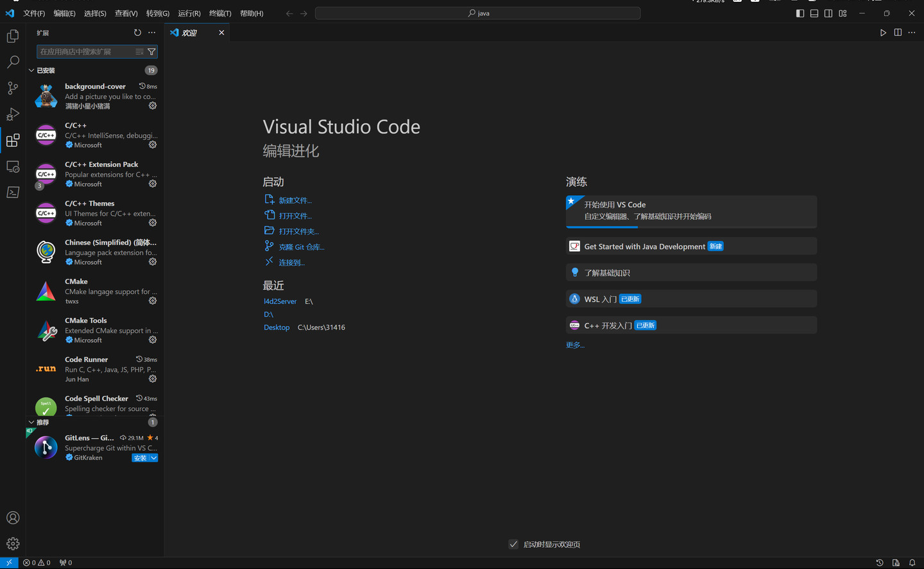The image size is (924, 569).
Task: Refresh the extensions list
Action: 137,32
